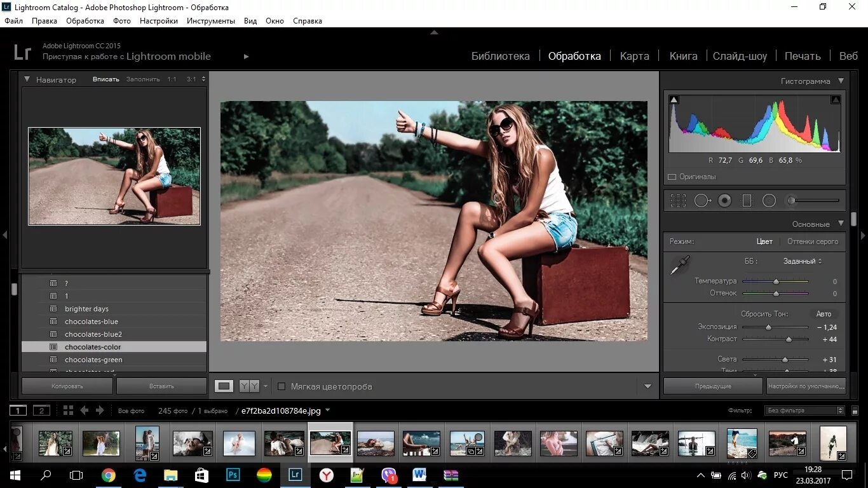Open Microsoft Edge from the taskbar
Image resolution: width=868 pixels, height=488 pixels.
140,475
